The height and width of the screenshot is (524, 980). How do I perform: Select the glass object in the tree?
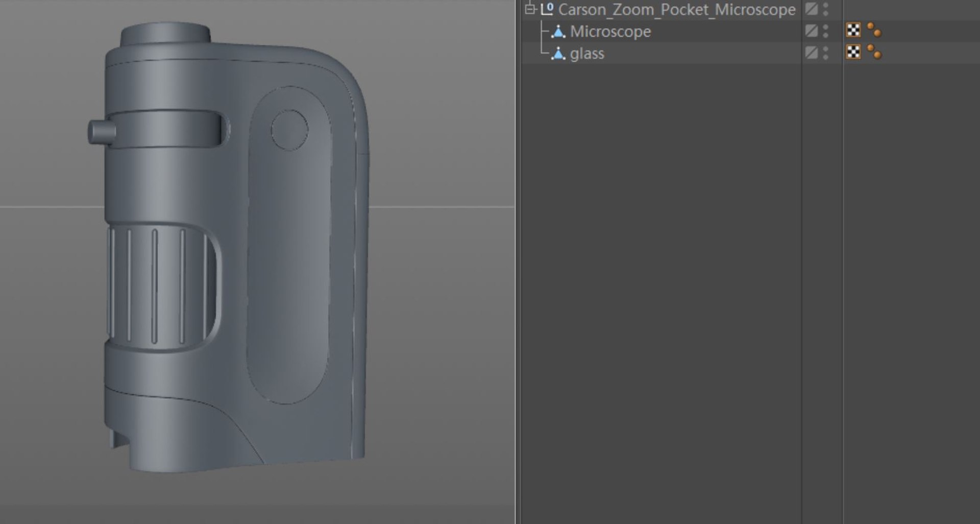point(587,54)
